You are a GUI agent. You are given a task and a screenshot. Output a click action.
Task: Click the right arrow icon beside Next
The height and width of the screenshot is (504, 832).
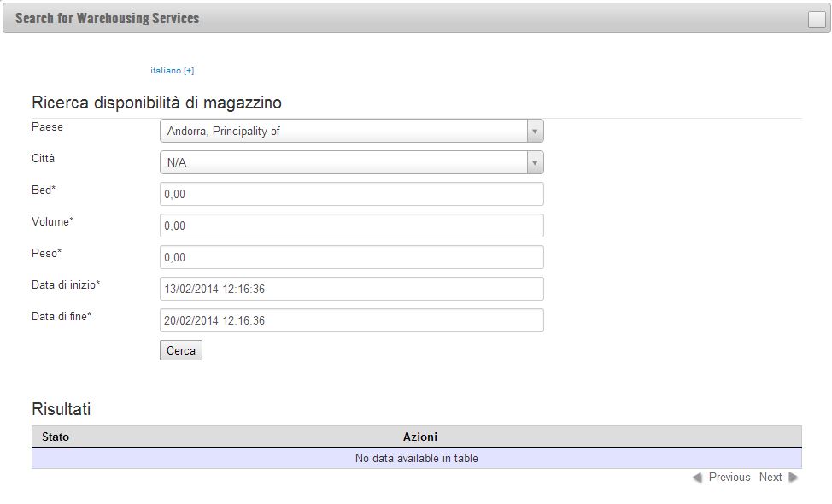pos(794,478)
